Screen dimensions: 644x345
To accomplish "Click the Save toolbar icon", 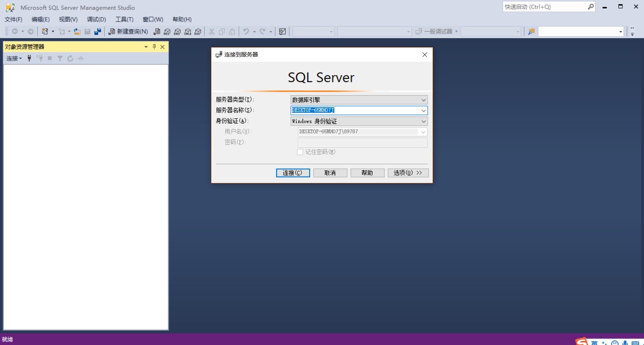I will click(87, 32).
